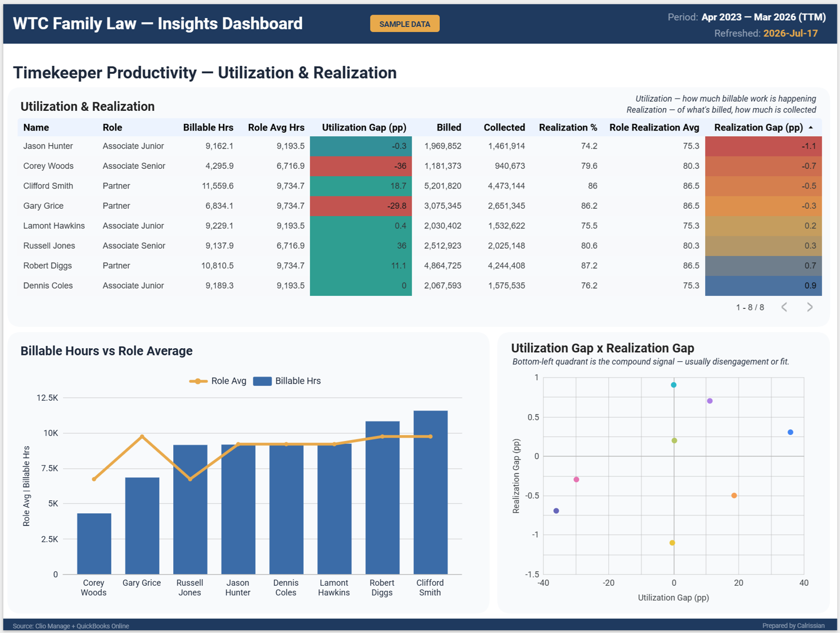Click Realization % column header
Viewport: 840px width, 633px height.
[568, 128]
